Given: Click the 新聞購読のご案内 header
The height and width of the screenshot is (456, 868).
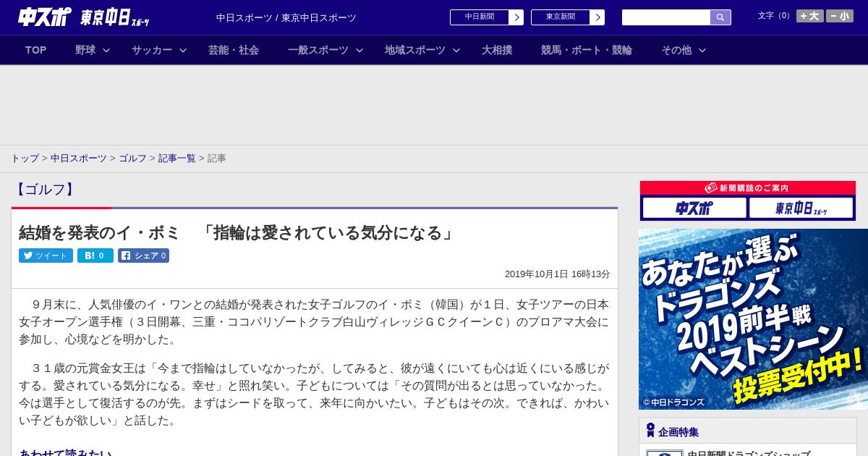Looking at the screenshot, I should [747, 187].
